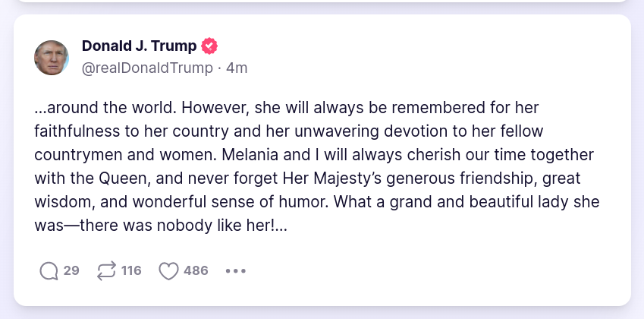This screenshot has width=644, height=319.
Task: Click the reply speech bubble icon
Action: (49, 271)
